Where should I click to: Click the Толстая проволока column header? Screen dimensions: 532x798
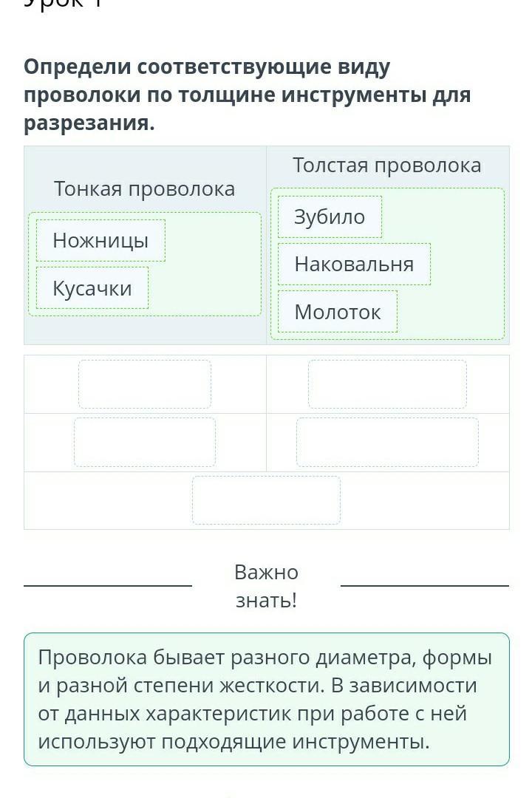(x=387, y=166)
